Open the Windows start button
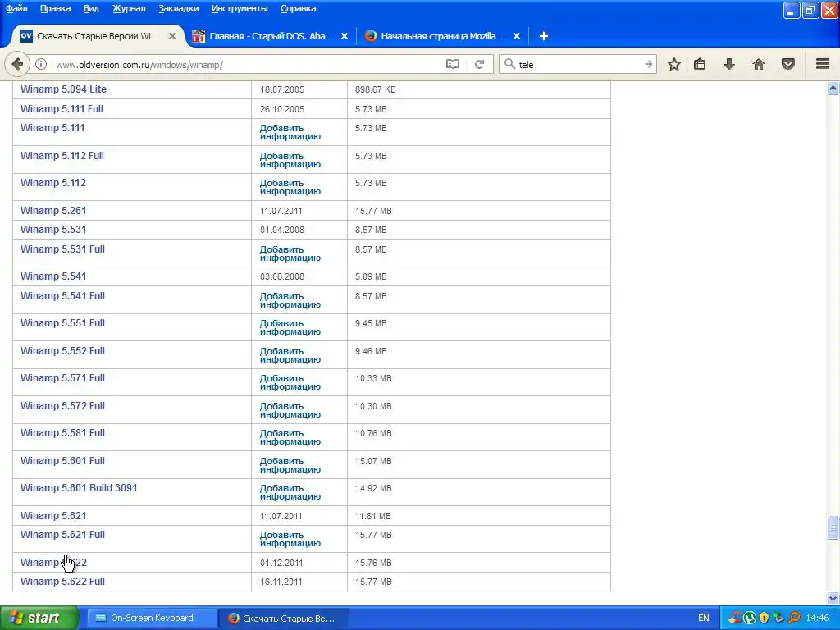The height and width of the screenshot is (630, 840). pos(39,618)
